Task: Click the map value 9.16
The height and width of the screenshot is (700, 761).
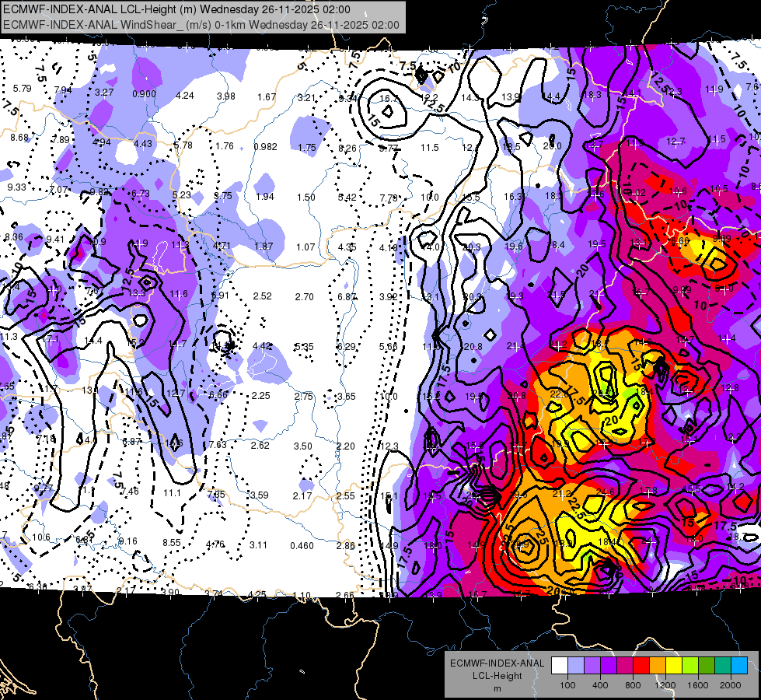Action: (x=128, y=541)
